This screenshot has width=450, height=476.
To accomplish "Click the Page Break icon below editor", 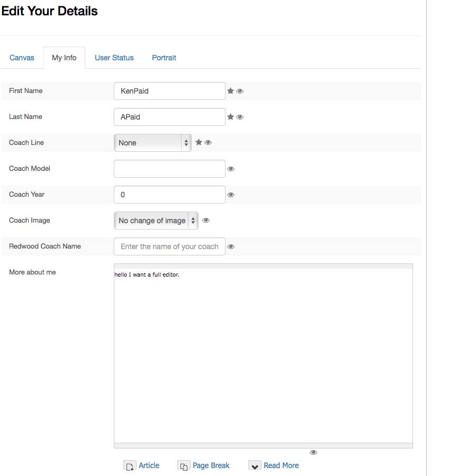I will tap(184, 465).
